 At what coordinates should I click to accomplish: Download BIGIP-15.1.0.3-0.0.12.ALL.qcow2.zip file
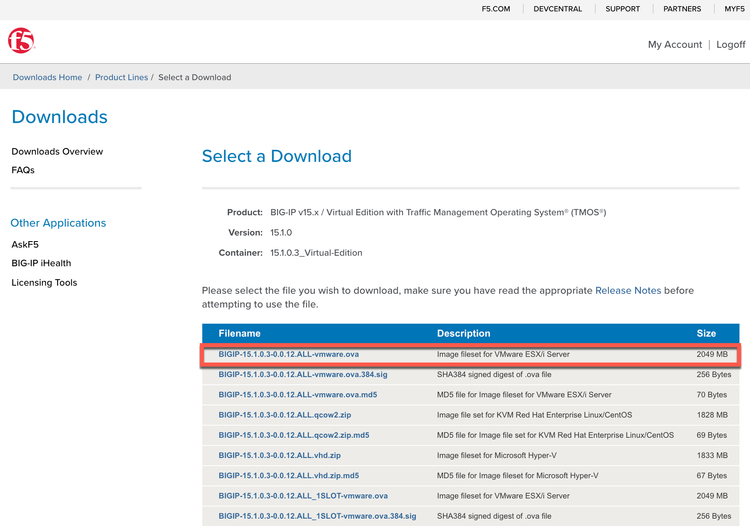pyautogui.click(x=285, y=415)
